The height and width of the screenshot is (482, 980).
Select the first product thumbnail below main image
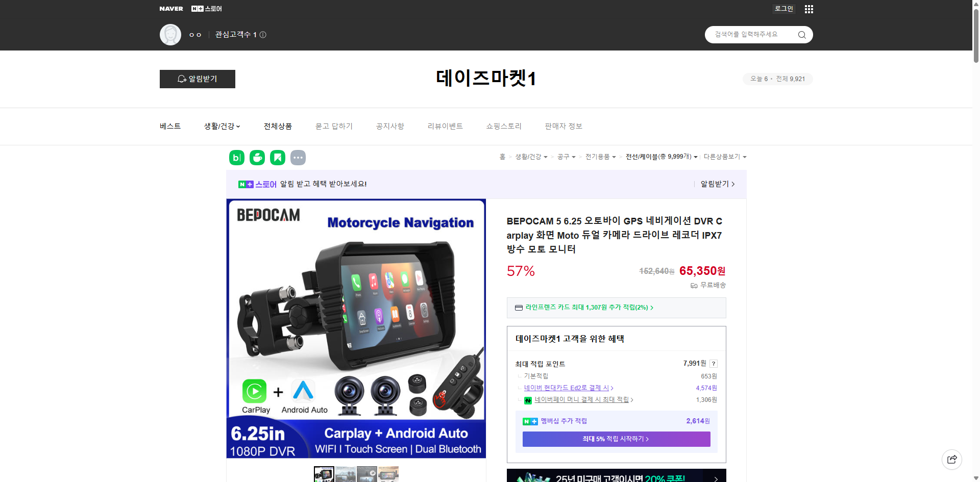coord(324,474)
